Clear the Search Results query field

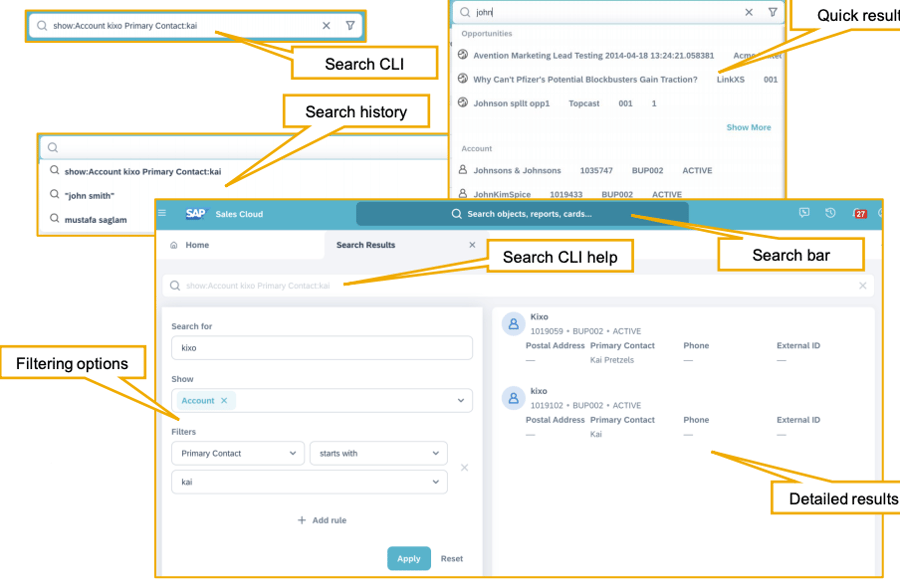863,285
